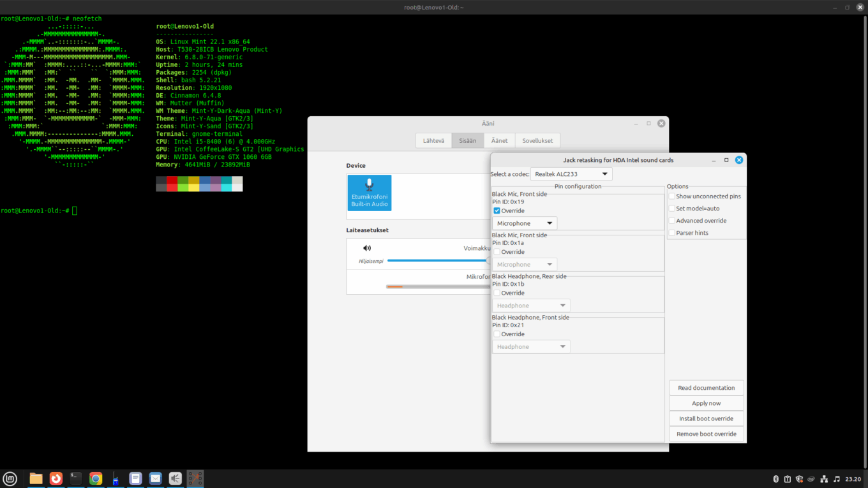Click the taskbar clock showing 23.20
The width and height of the screenshot is (868, 488).
(x=853, y=479)
